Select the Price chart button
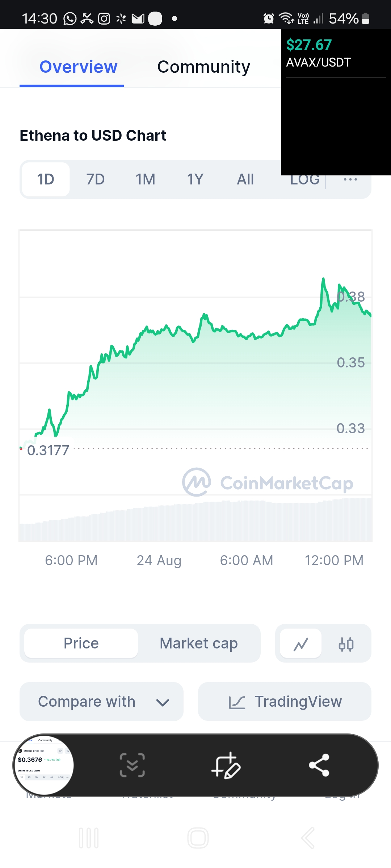The width and height of the screenshot is (391, 868). click(81, 643)
